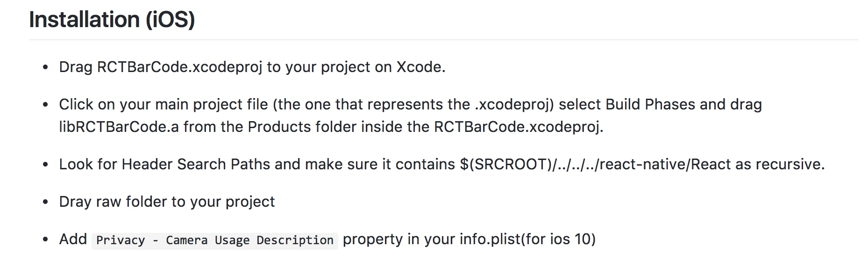The image size is (868, 276).
Task: Click RCTBarCode.xcodeproj in the Drag step
Action: click(x=179, y=67)
